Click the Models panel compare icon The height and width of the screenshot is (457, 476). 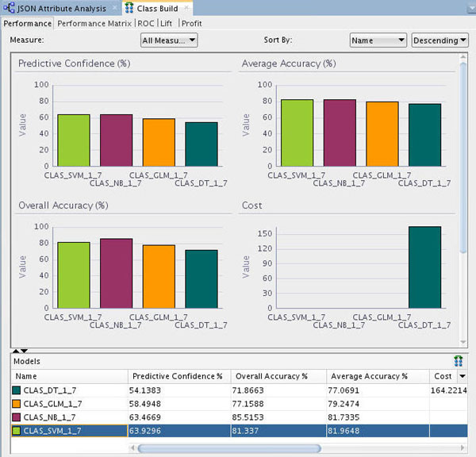point(458,360)
